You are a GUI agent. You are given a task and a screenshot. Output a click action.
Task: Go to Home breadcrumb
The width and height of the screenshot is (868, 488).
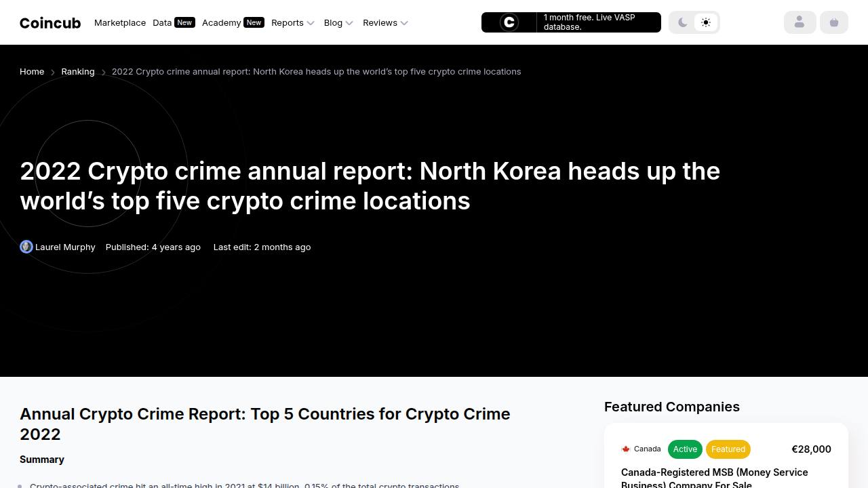pos(32,71)
